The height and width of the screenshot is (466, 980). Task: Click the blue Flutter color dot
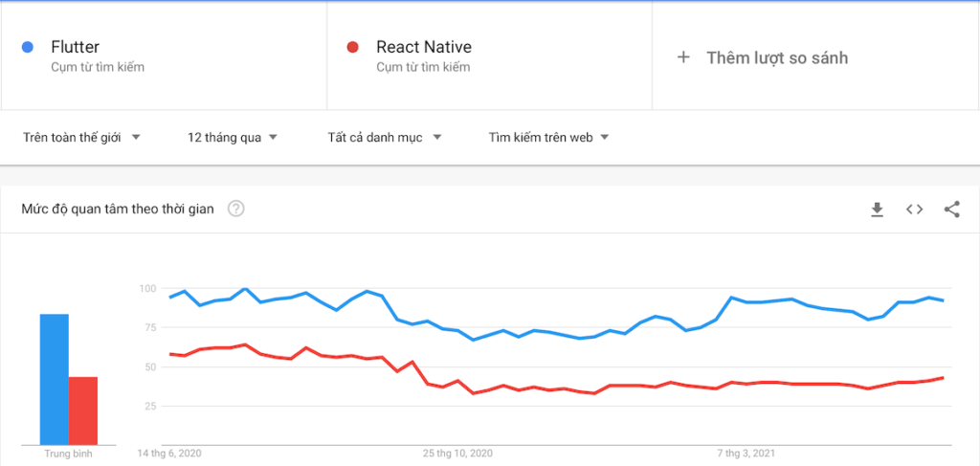(x=29, y=47)
